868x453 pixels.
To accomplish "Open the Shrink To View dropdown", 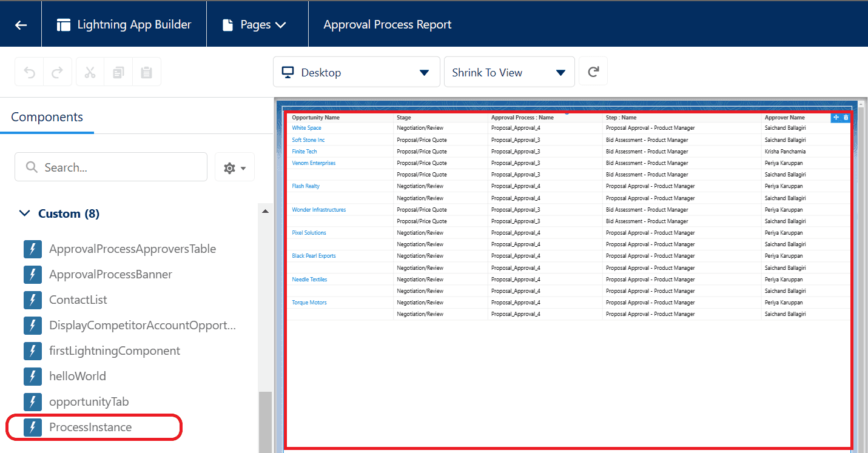I will (x=509, y=72).
